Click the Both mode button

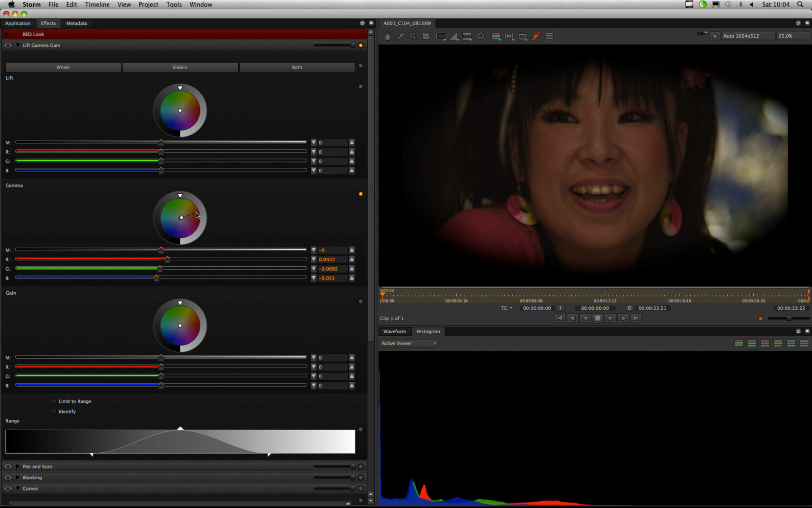(x=297, y=67)
